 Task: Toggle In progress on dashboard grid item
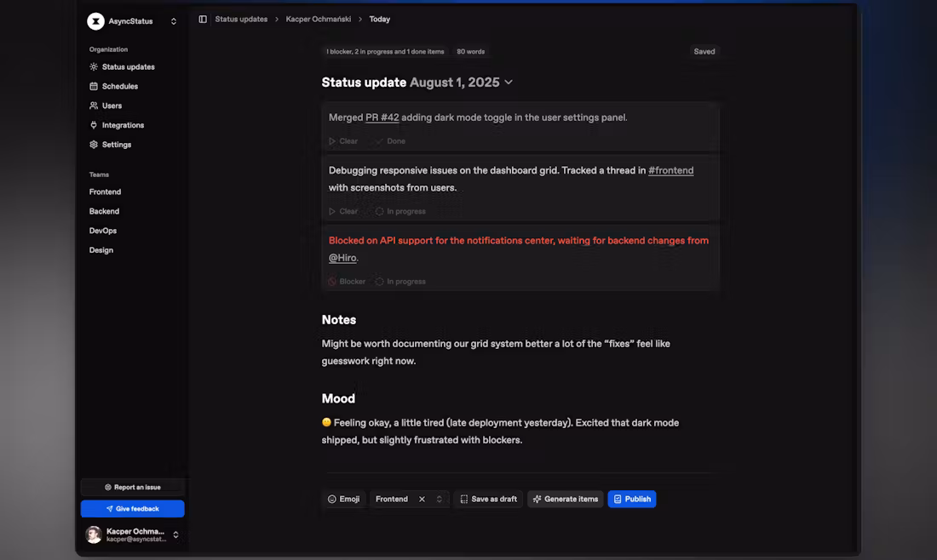coord(400,211)
